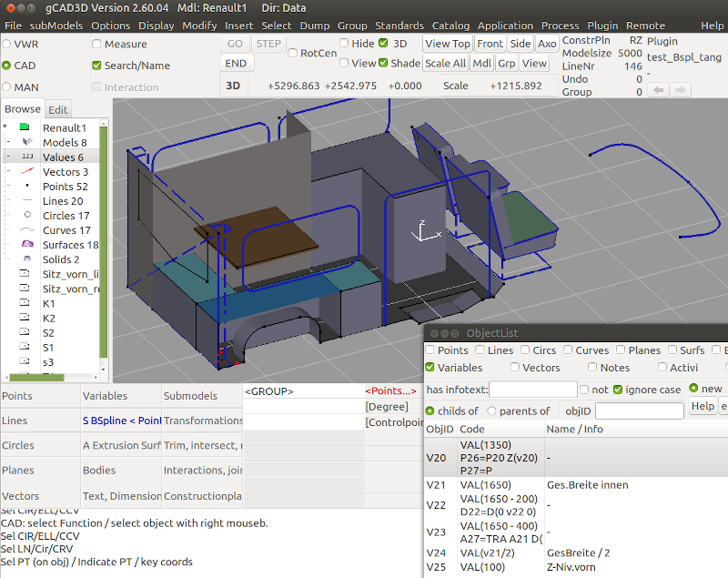The height and width of the screenshot is (578, 728).
Task: Click the Solids icon in tree
Action: [27, 259]
